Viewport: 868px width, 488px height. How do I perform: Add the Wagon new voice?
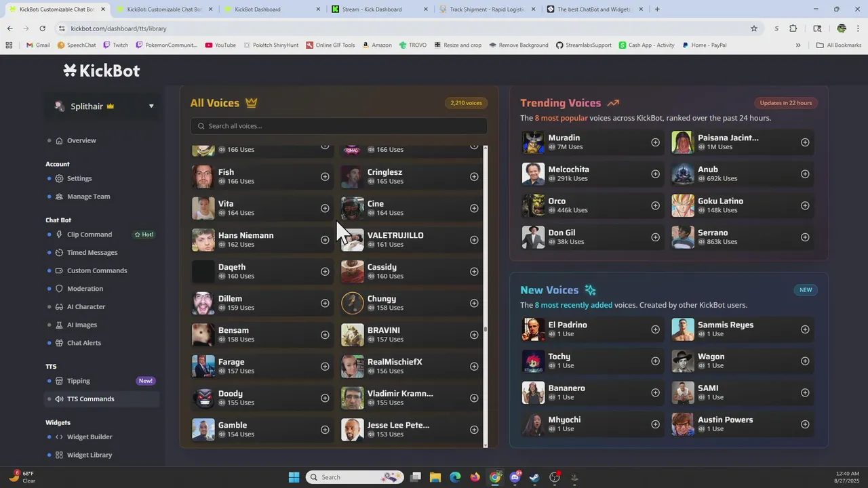pos(805,361)
